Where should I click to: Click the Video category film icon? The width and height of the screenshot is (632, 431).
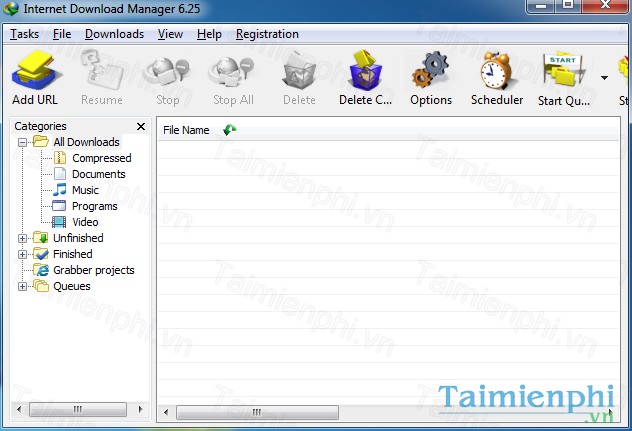(59, 222)
